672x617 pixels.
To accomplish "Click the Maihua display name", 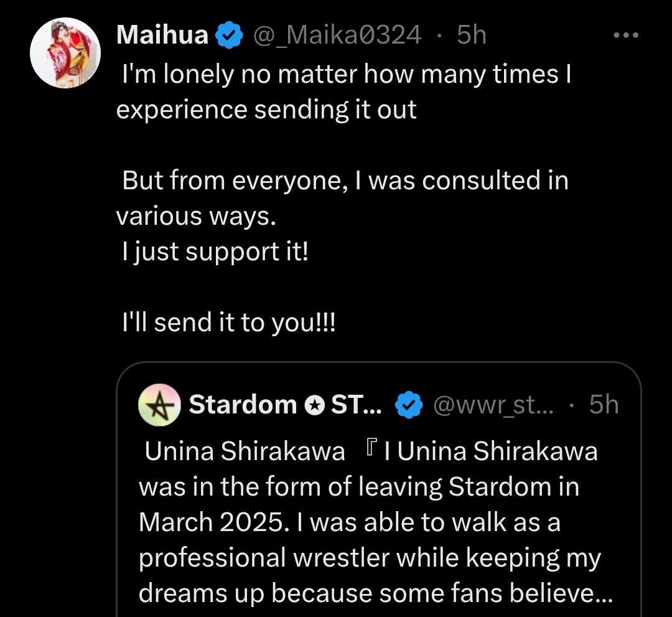I will click(162, 35).
